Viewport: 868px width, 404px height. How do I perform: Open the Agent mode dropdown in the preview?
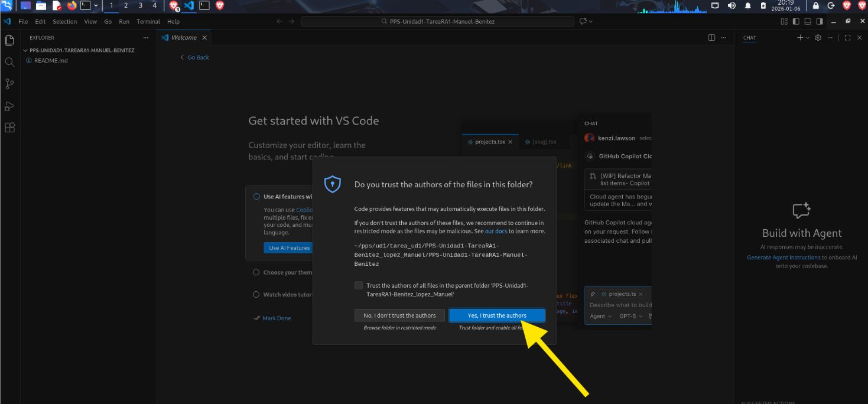[x=601, y=316]
